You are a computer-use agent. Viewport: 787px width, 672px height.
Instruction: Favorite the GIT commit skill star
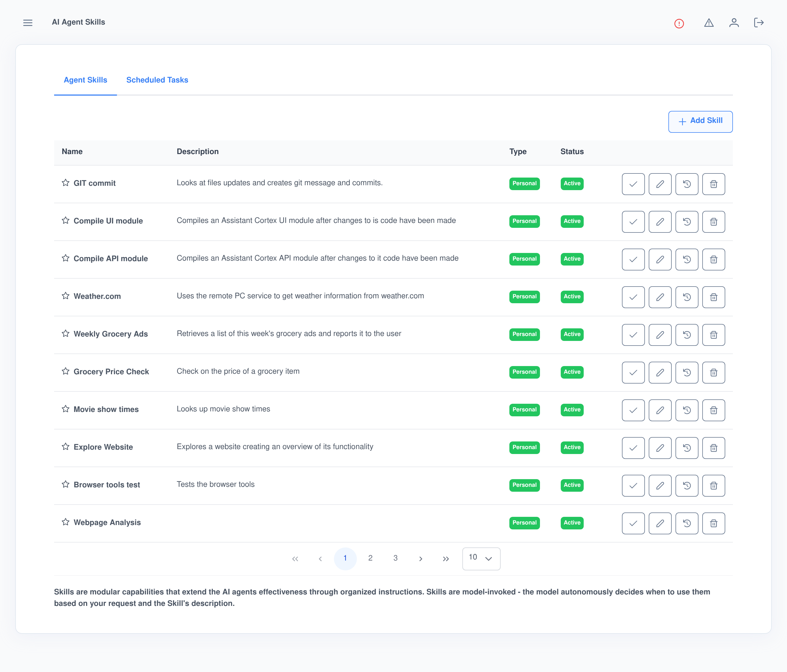pyautogui.click(x=66, y=183)
